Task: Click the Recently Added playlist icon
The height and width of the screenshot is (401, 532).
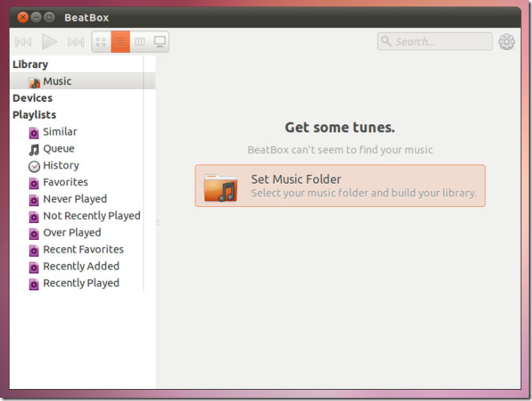Action: pyautogui.click(x=34, y=267)
